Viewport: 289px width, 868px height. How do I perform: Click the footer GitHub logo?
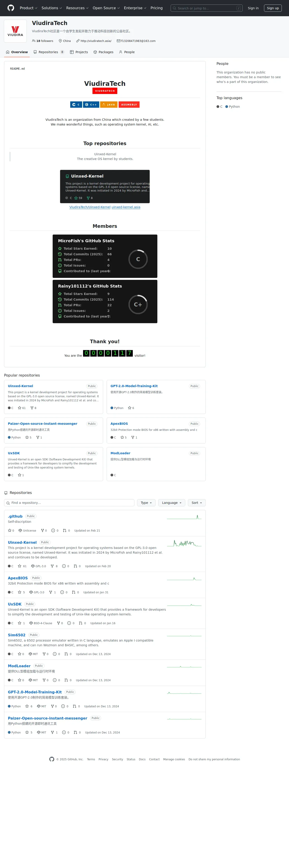pyautogui.click(x=52, y=759)
